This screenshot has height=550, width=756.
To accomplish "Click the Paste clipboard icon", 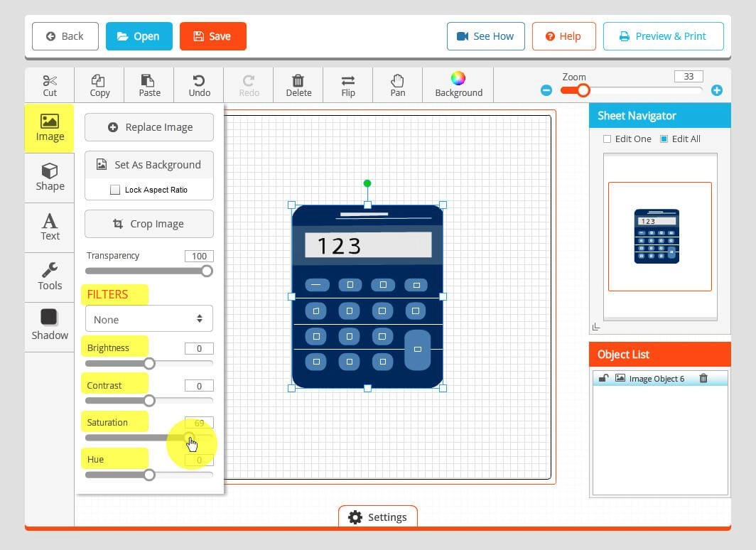I will coord(149,85).
